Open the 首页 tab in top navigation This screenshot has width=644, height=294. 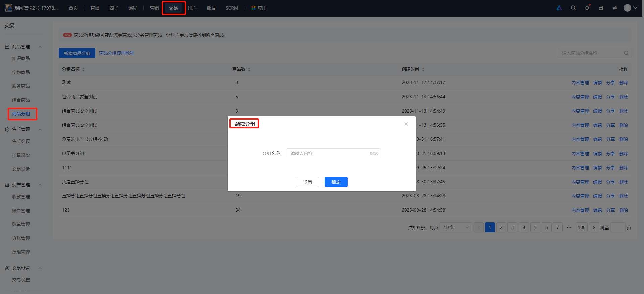pyautogui.click(x=73, y=8)
